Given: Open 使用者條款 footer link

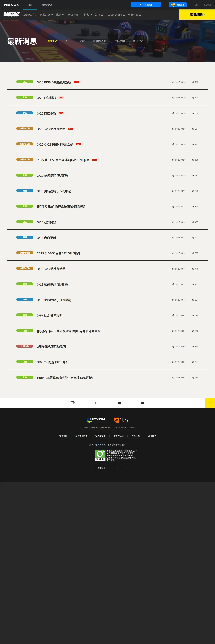Looking at the screenshot, I should pos(118,436).
